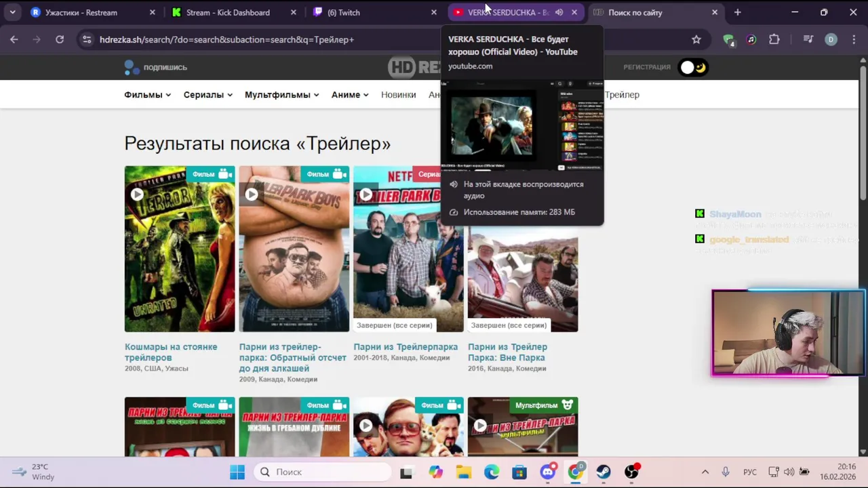Viewport: 868px width, 488px height.
Task: Open the Новинки menu item
Action: click(x=398, y=95)
